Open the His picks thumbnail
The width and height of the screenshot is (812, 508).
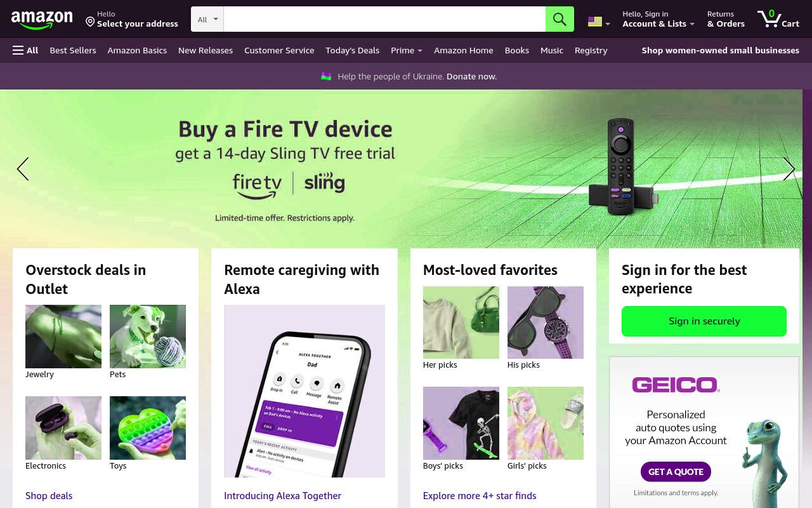(546, 323)
